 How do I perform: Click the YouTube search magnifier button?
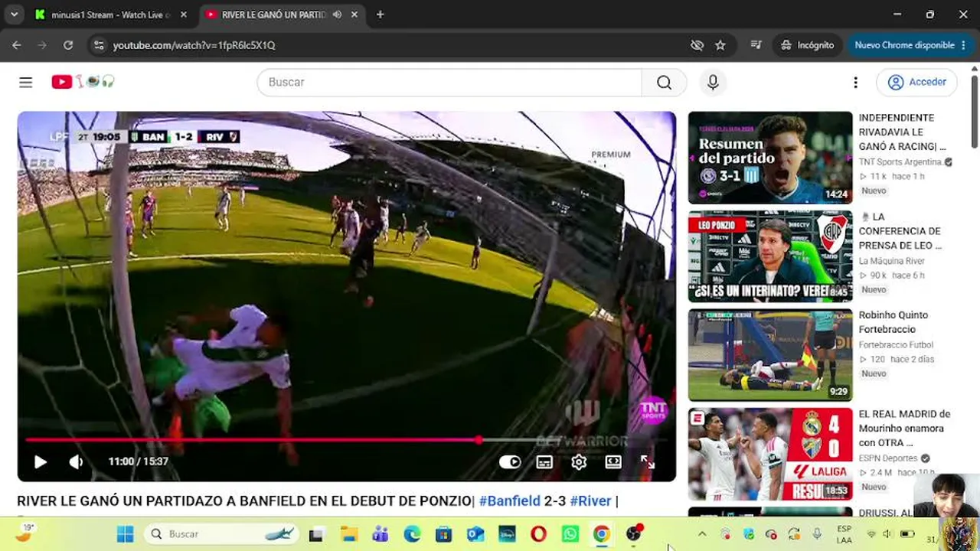(x=664, y=82)
